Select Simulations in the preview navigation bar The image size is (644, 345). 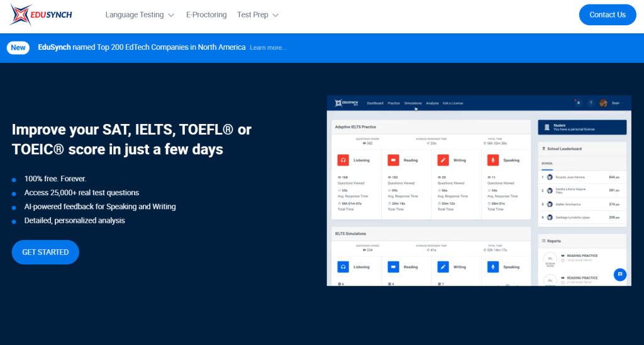tap(413, 103)
